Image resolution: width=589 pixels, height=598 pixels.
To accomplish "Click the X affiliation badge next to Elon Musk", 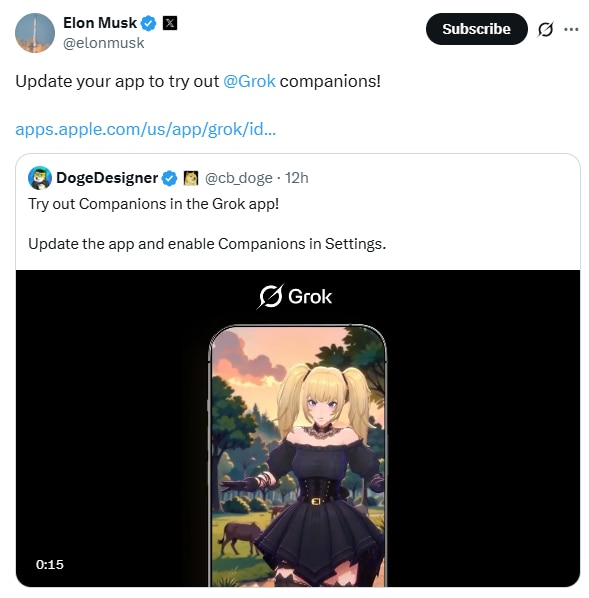I will pos(170,23).
